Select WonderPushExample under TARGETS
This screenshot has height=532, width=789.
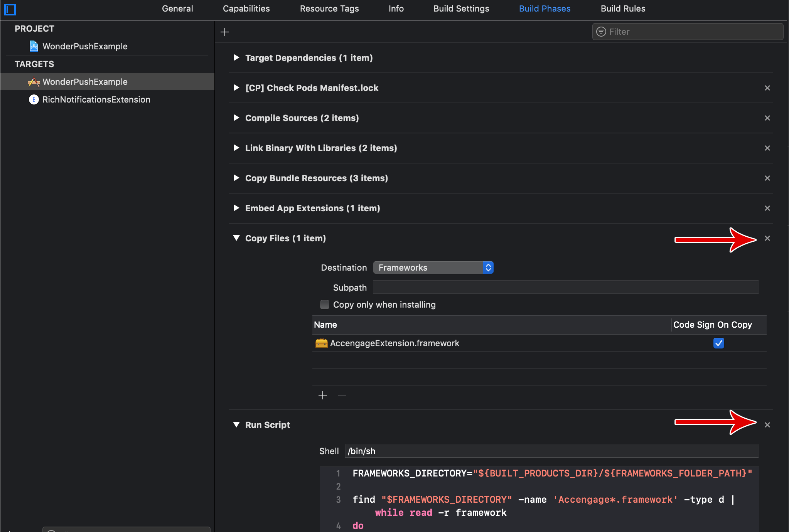click(x=108, y=82)
